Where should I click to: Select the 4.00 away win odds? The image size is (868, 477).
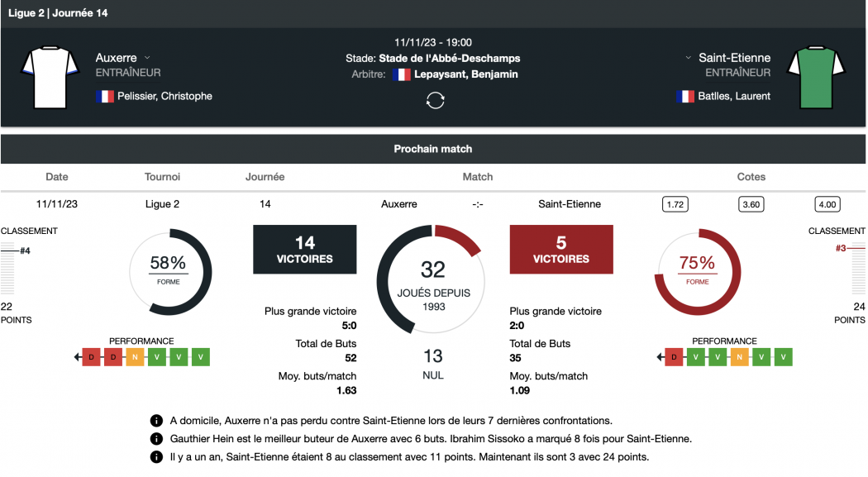(x=827, y=204)
